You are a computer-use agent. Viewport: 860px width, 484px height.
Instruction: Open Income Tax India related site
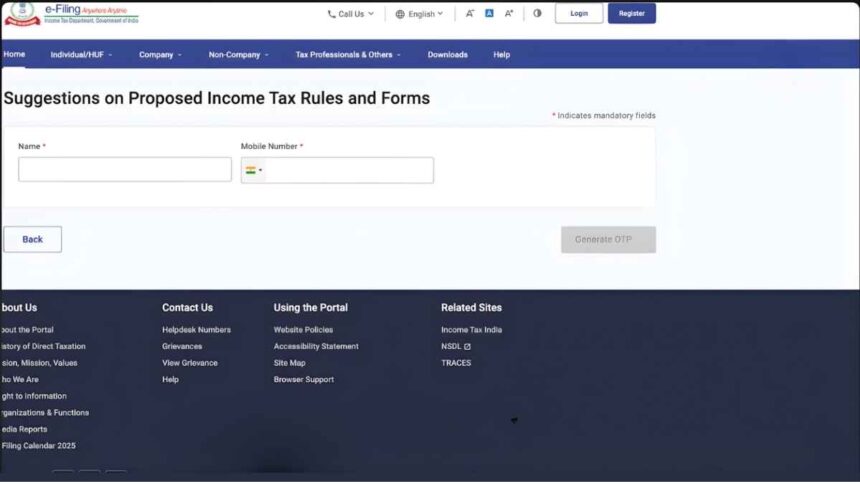click(x=471, y=330)
